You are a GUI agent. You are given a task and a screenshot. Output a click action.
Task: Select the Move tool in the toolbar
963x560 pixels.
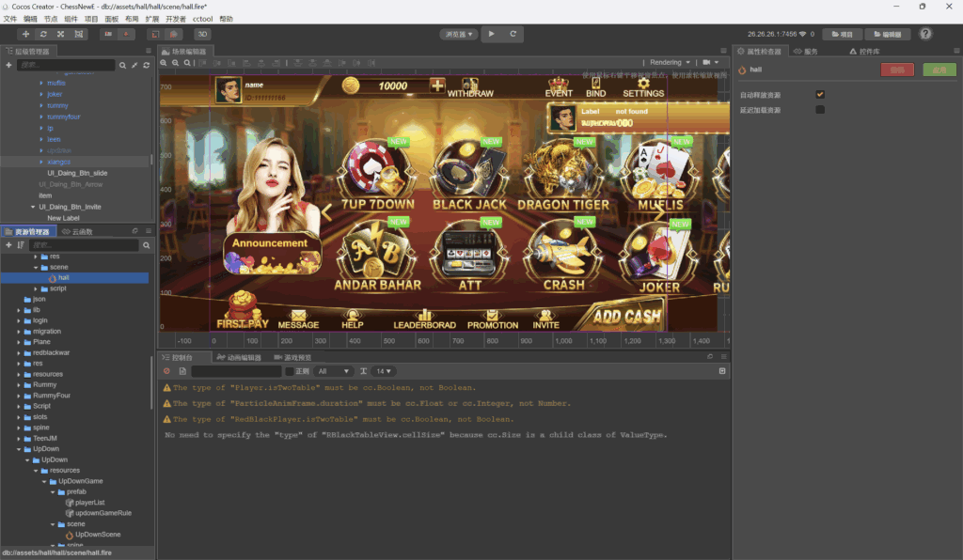coord(25,34)
